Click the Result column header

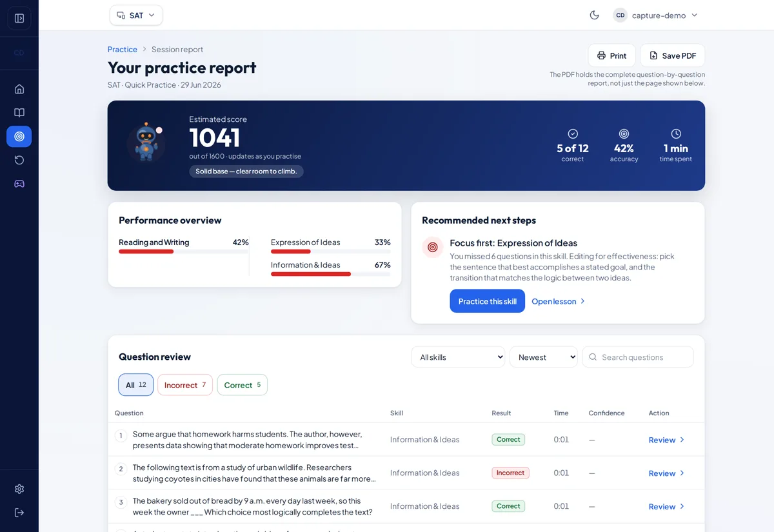(x=501, y=413)
